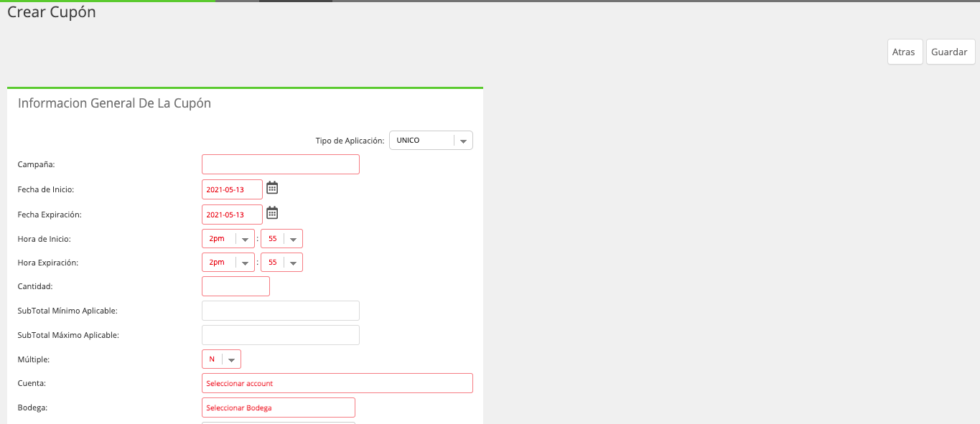Click the SubTotal Mínimo Aplicable label
The width and height of the screenshot is (980, 424).
[x=67, y=311]
